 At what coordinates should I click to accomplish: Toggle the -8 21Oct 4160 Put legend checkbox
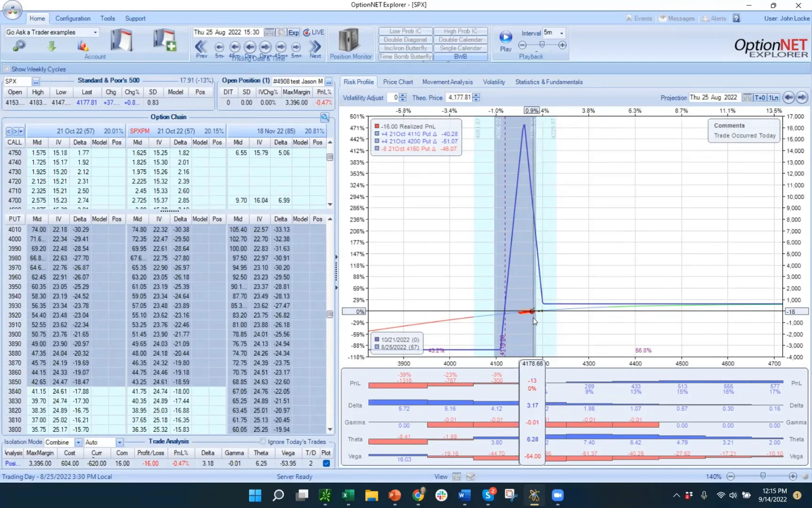pyautogui.click(x=377, y=149)
